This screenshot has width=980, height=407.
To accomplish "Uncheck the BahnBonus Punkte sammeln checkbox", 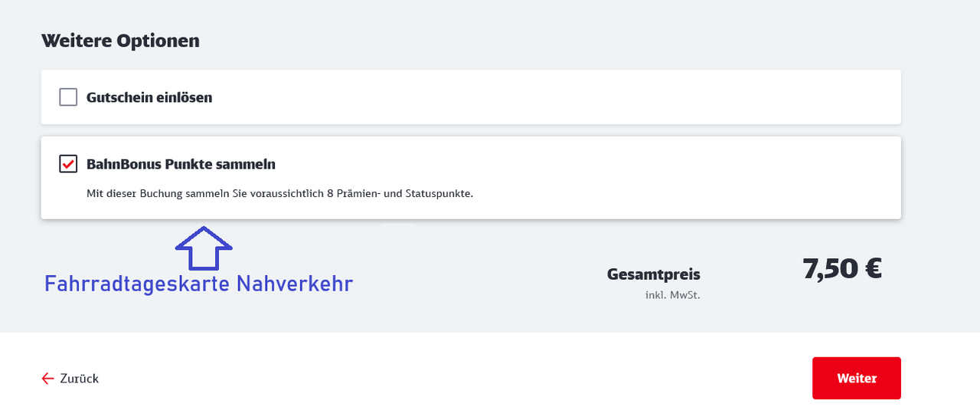I will coord(68,164).
